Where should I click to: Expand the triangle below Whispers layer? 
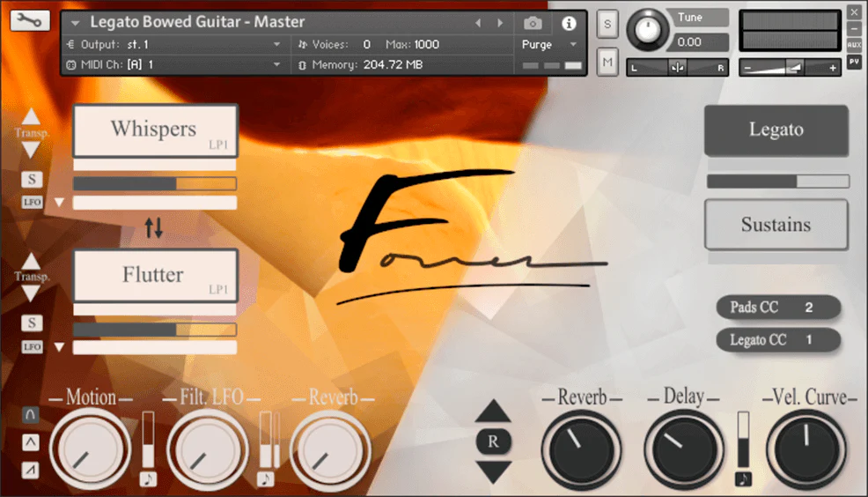(x=59, y=202)
